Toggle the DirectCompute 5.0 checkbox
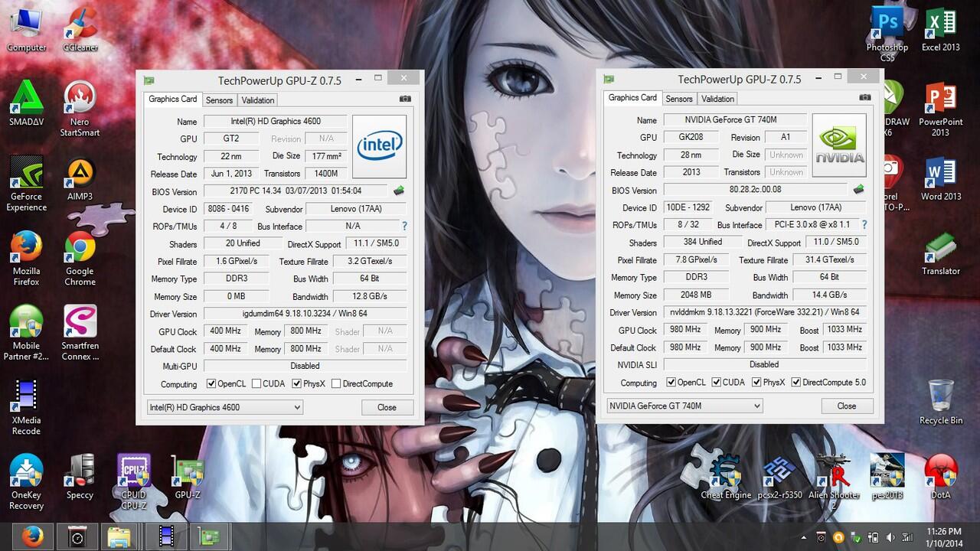 [796, 382]
